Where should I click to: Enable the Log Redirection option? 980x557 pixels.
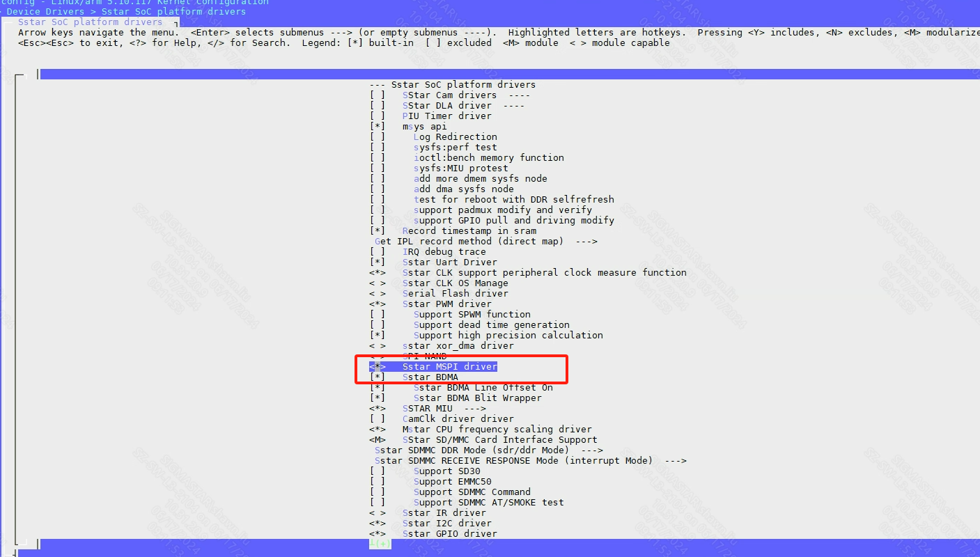(377, 137)
